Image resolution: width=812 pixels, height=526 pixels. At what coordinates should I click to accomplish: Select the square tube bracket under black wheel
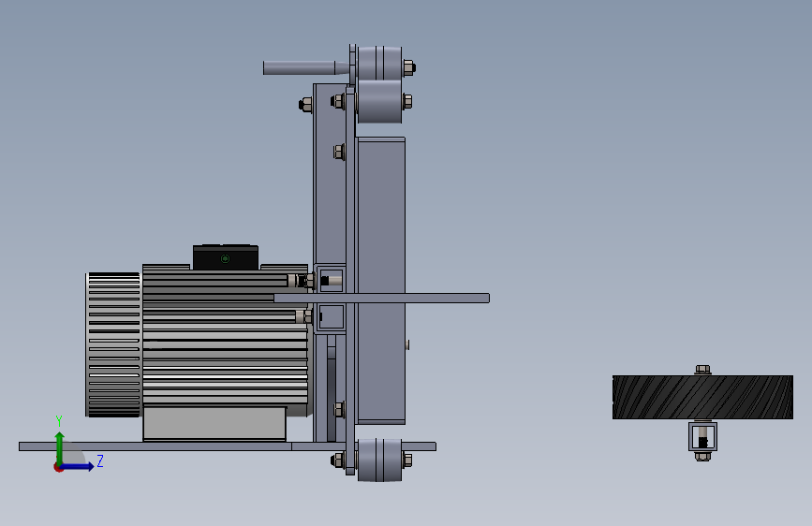click(x=702, y=436)
